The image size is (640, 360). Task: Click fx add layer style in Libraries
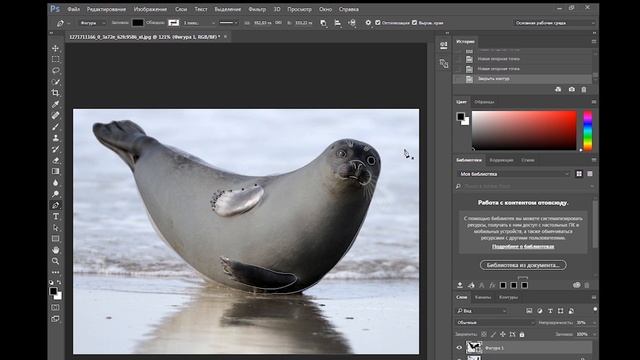pos(492,285)
